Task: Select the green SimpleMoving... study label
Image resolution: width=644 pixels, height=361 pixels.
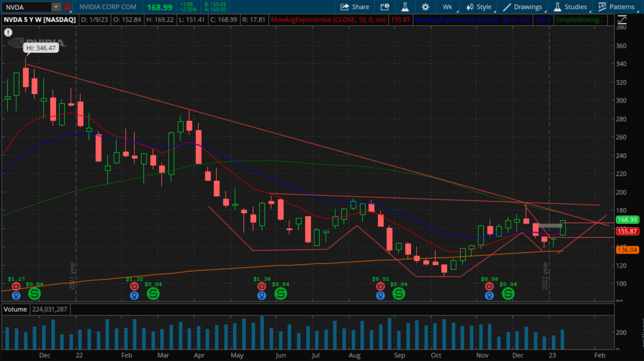Action: [x=580, y=20]
